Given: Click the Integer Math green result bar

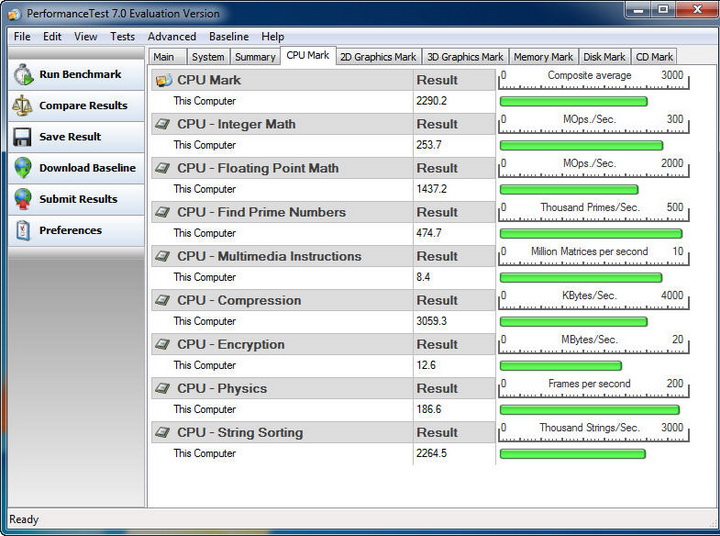Looking at the screenshot, I should [x=581, y=146].
